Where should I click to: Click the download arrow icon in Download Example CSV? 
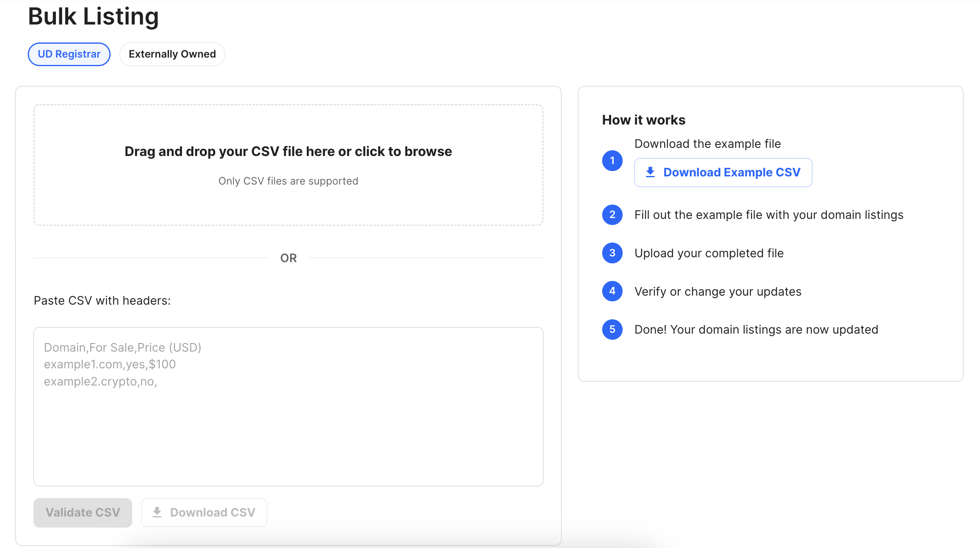(650, 172)
